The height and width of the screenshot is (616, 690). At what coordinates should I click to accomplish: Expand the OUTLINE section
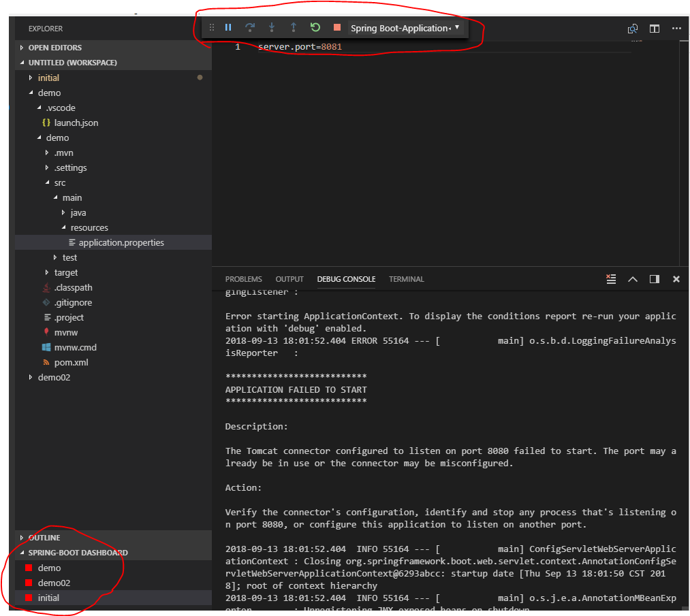tap(41, 537)
